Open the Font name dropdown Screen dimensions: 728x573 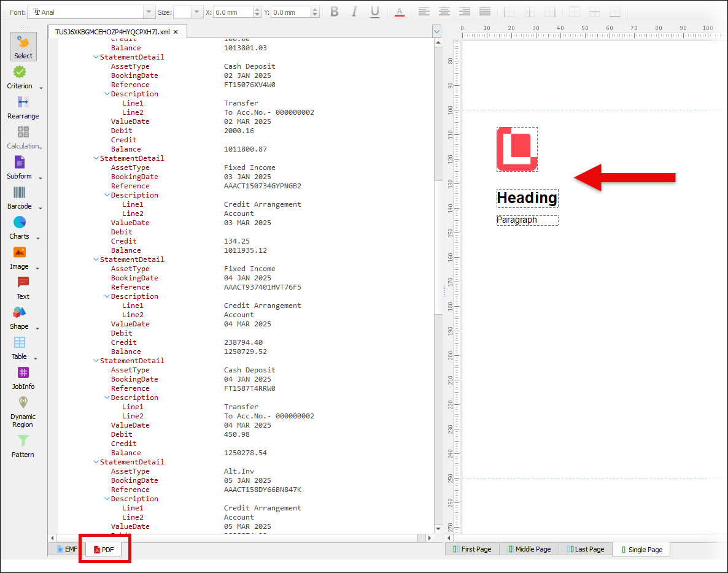(x=149, y=12)
